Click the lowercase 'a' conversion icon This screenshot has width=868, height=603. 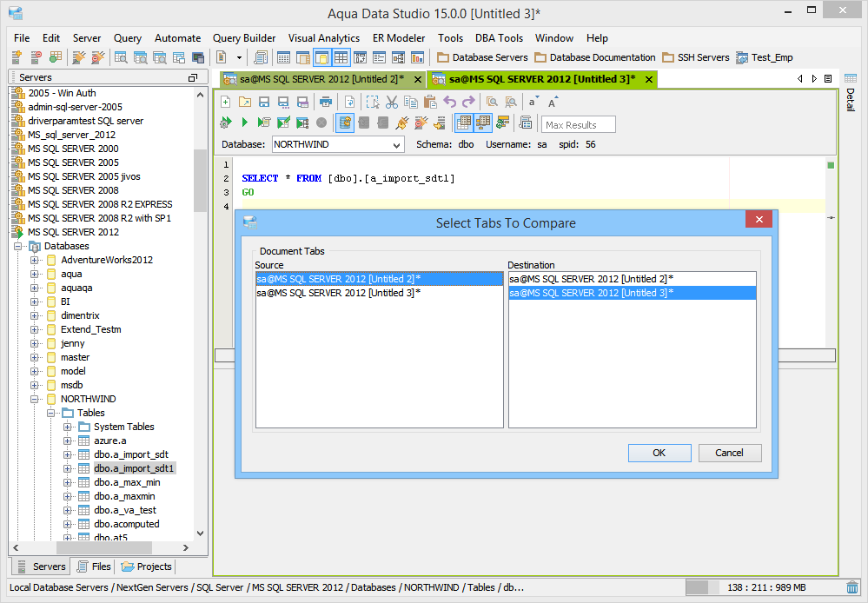[533, 102]
